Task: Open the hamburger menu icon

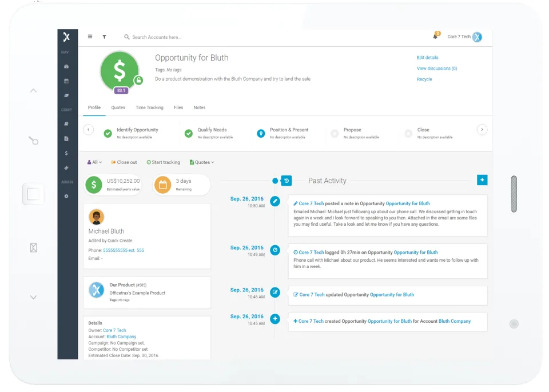Action: 90,37
